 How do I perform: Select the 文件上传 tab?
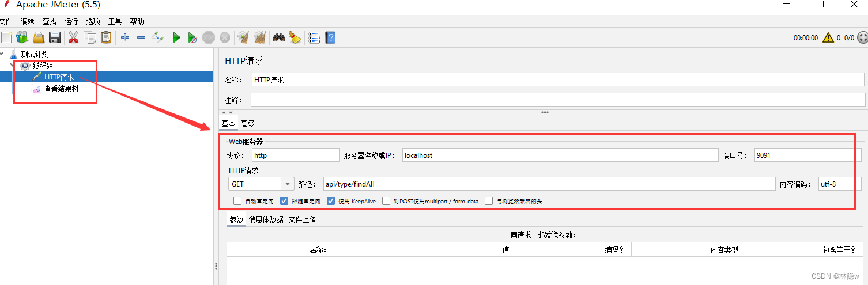302,219
